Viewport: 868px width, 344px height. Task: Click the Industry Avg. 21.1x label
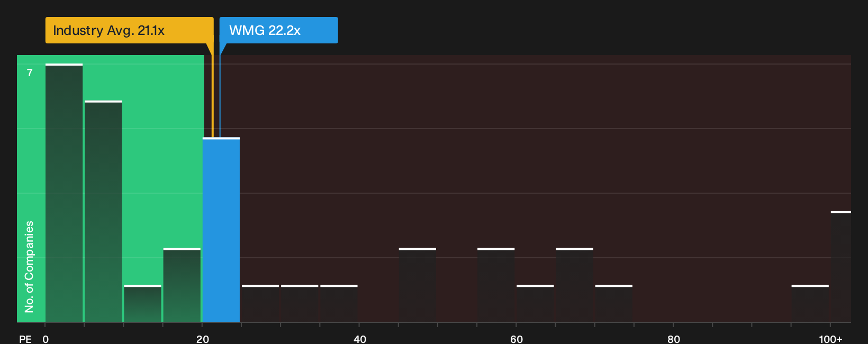[x=129, y=30]
